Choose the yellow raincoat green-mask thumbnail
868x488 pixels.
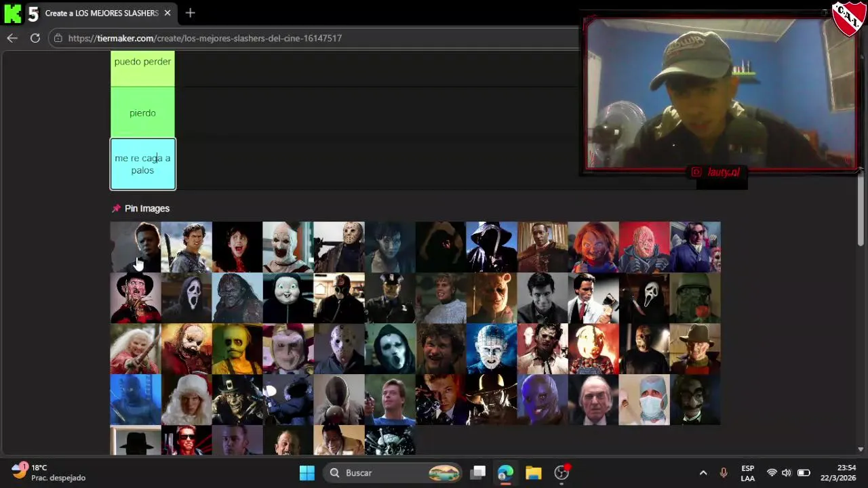237,348
